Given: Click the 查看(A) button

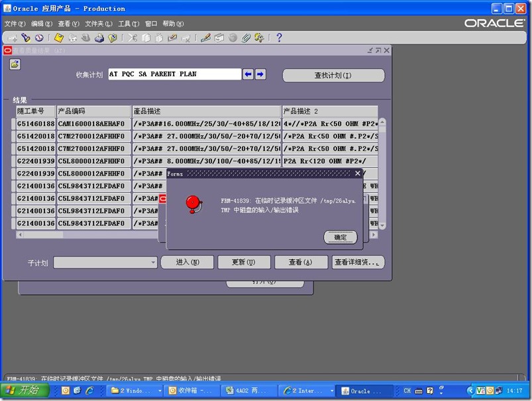Looking at the screenshot, I should (301, 262).
